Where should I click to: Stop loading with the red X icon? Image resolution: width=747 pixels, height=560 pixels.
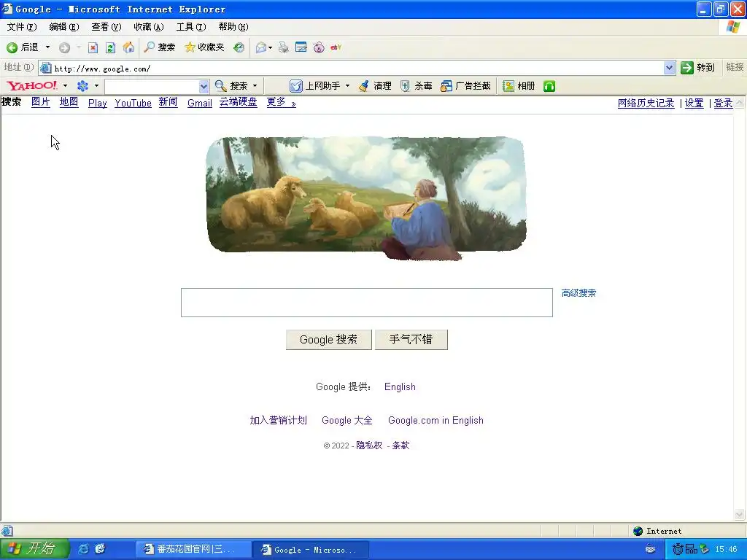tap(93, 47)
